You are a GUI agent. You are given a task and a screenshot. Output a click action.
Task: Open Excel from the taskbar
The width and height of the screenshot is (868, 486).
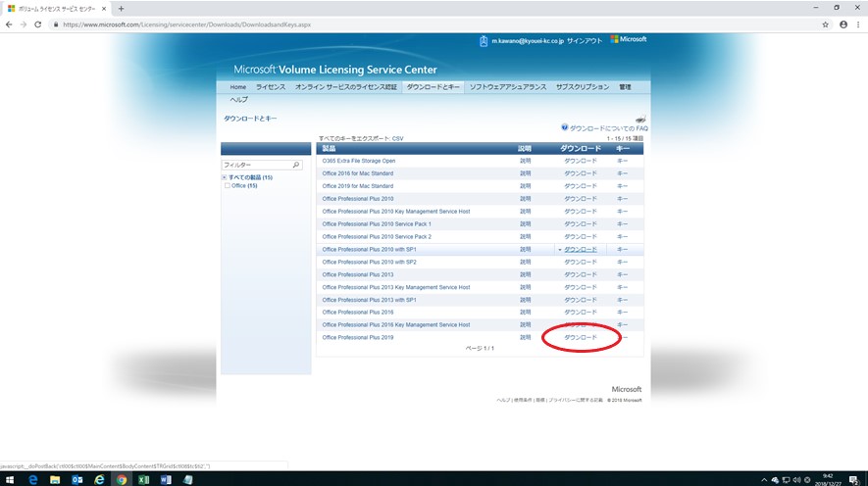(x=143, y=479)
